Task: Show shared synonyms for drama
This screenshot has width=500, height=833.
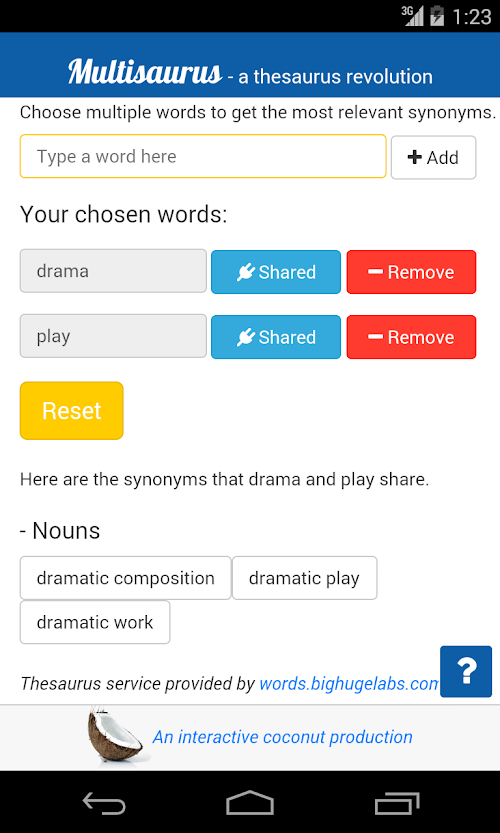Action: tap(276, 272)
